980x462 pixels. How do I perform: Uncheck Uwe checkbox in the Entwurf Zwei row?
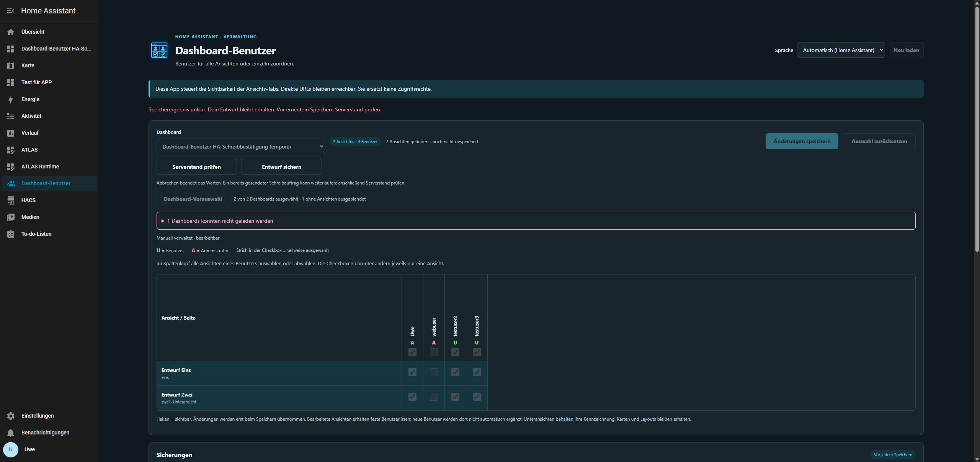[x=412, y=397]
